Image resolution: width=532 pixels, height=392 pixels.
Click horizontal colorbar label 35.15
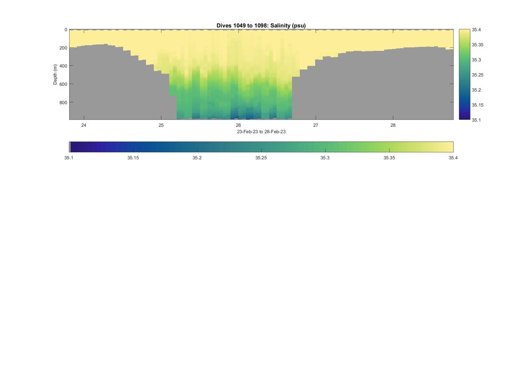(133, 158)
